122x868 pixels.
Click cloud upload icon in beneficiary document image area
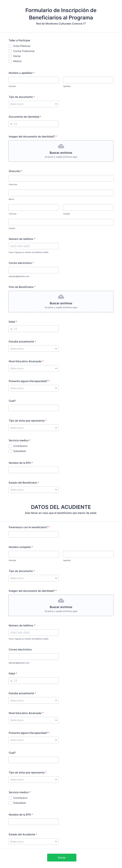[x=61, y=146]
